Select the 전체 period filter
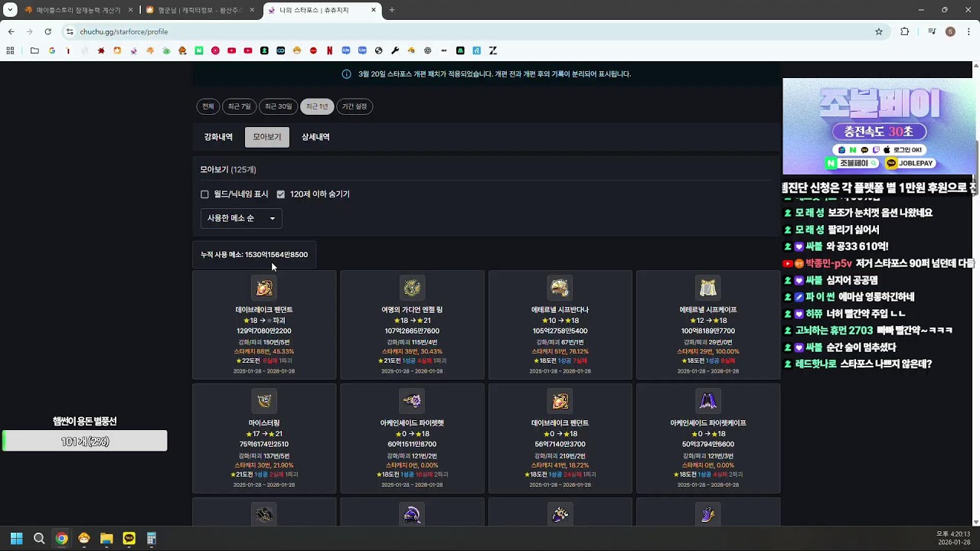The width and height of the screenshot is (980, 551). coord(207,106)
